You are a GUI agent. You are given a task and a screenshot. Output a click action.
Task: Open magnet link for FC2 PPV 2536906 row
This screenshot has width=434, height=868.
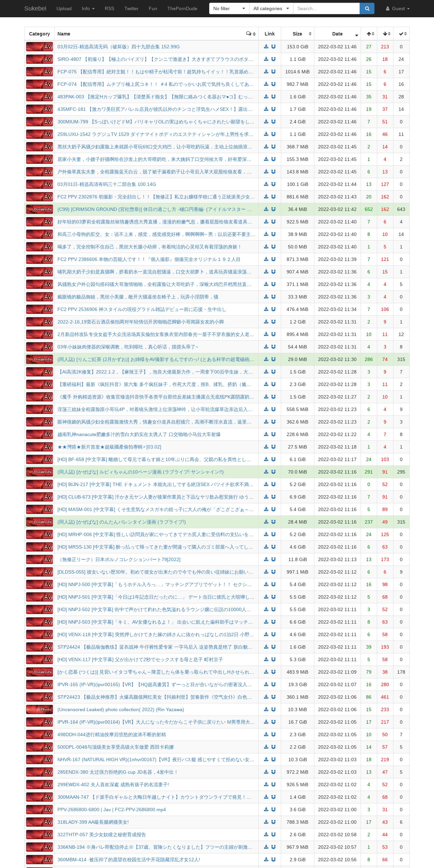273,309
